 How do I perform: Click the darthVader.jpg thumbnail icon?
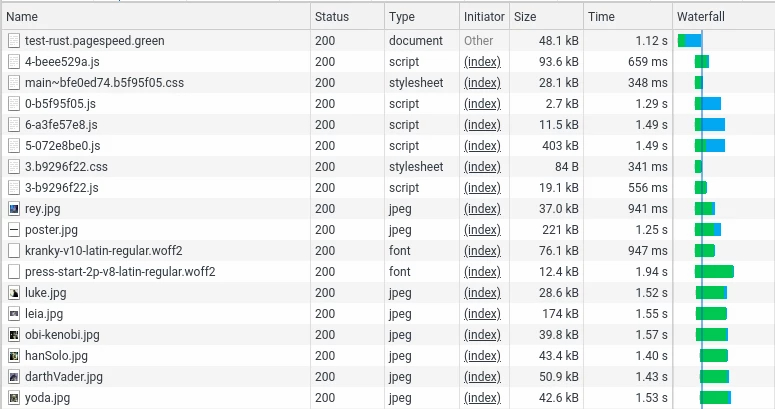point(14,377)
